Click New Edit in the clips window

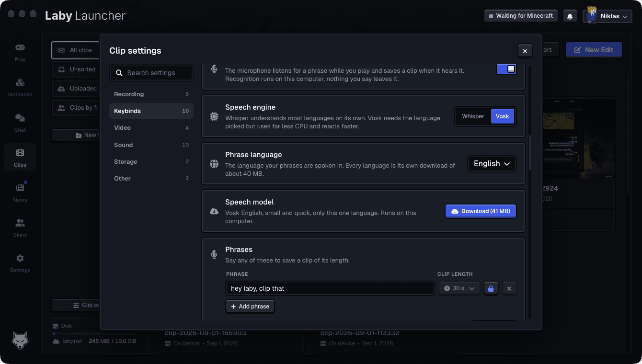(x=594, y=50)
